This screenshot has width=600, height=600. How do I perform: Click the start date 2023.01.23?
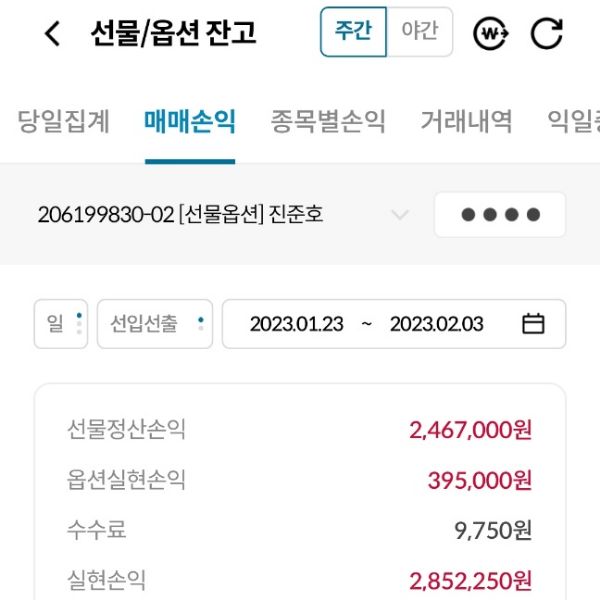tap(296, 324)
